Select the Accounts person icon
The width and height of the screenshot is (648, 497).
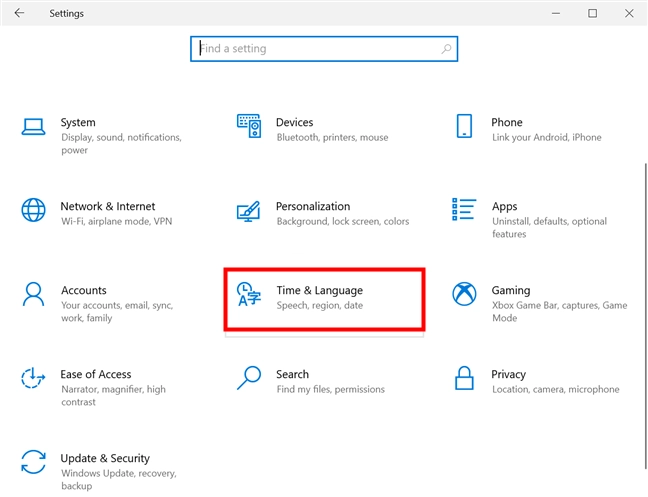pyautogui.click(x=33, y=294)
